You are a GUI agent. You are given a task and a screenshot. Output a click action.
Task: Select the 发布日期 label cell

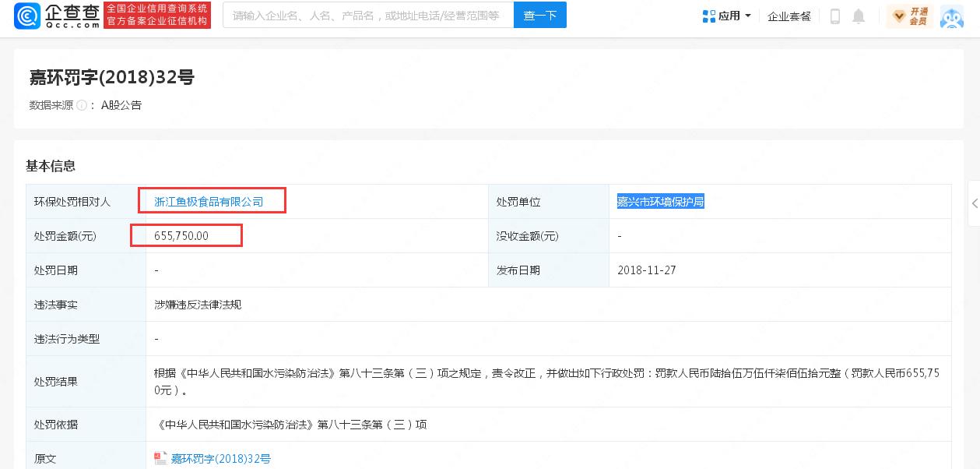pyautogui.click(x=549, y=270)
